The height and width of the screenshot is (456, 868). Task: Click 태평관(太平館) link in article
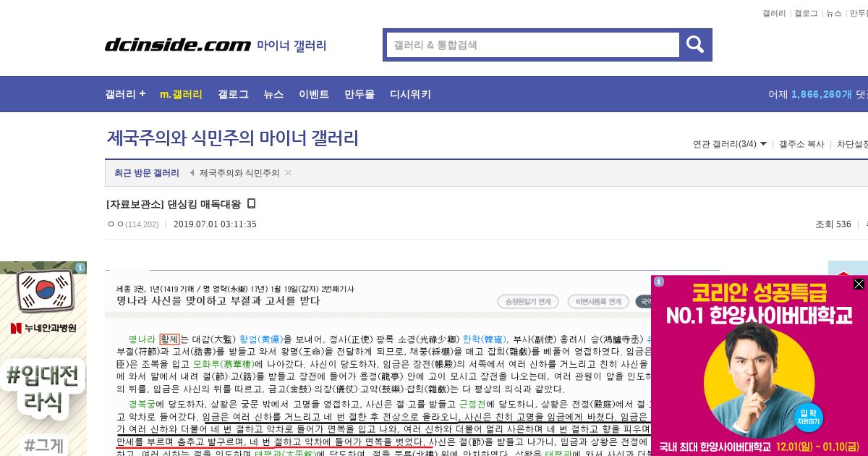[284, 454]
